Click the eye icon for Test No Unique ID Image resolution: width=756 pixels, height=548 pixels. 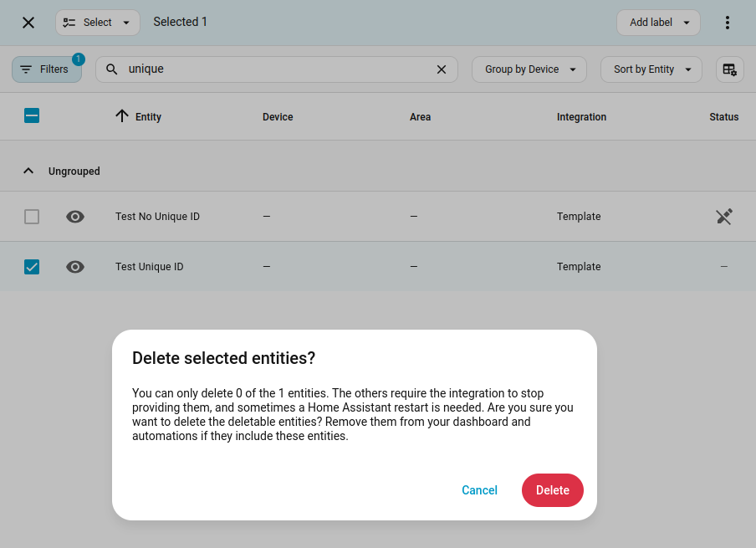(x=75, y=217)
